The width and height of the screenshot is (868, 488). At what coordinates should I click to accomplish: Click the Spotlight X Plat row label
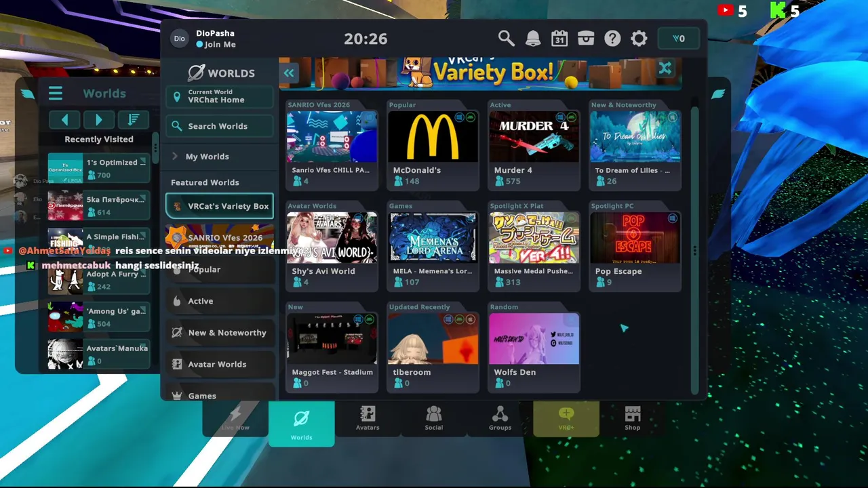[517, 206]
